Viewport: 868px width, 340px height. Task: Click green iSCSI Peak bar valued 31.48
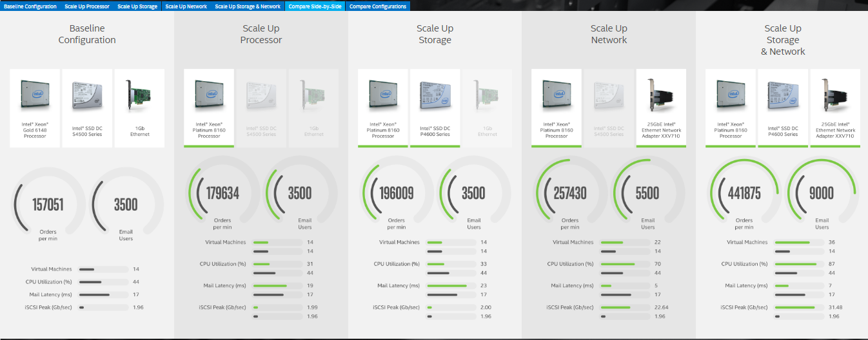pos(799,307)
